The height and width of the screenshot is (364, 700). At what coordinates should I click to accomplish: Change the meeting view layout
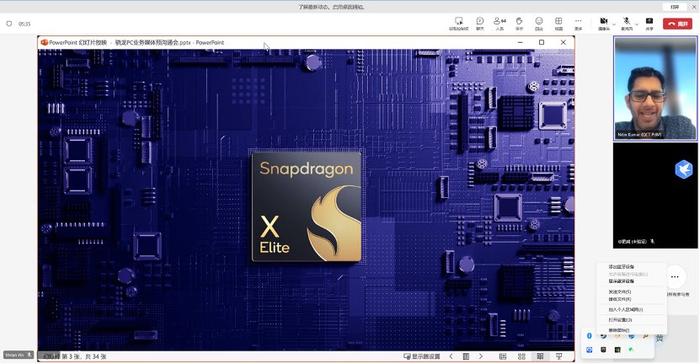pyautogui.click(x=558, y=23)
